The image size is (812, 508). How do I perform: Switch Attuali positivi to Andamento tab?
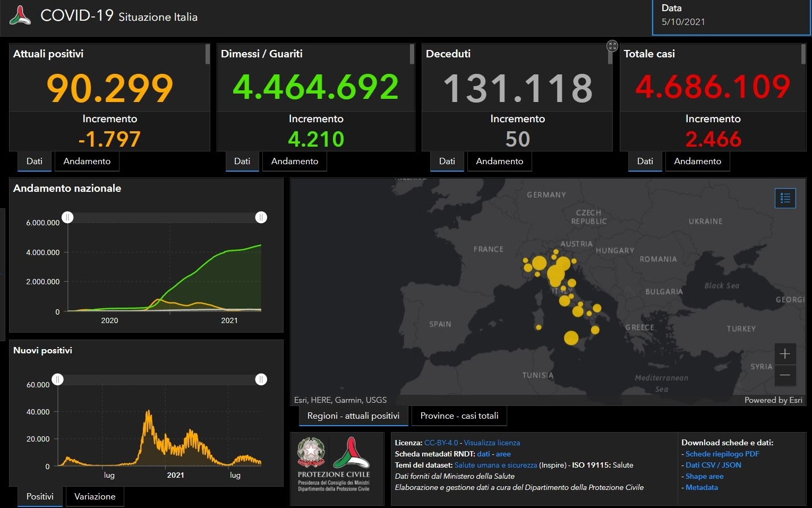point(87,162)
